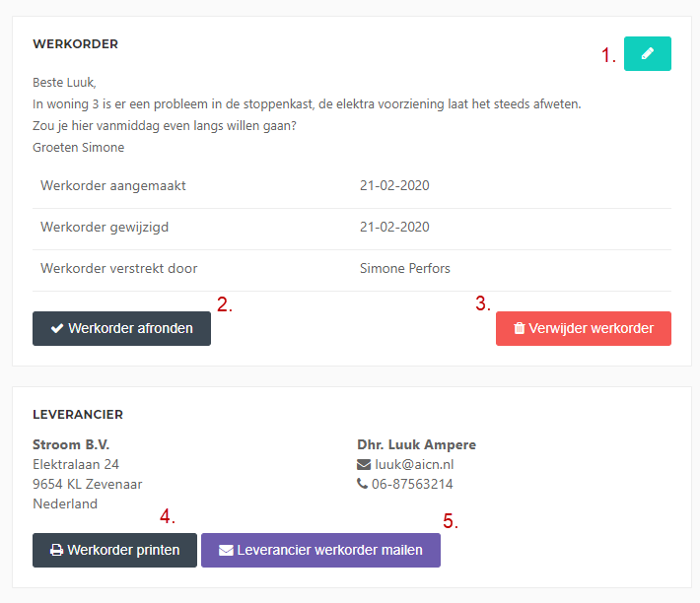Click the checkmark icon on Werkorder afronden
The width and height of the screenshot is (700, 603).
coord(57,328)
